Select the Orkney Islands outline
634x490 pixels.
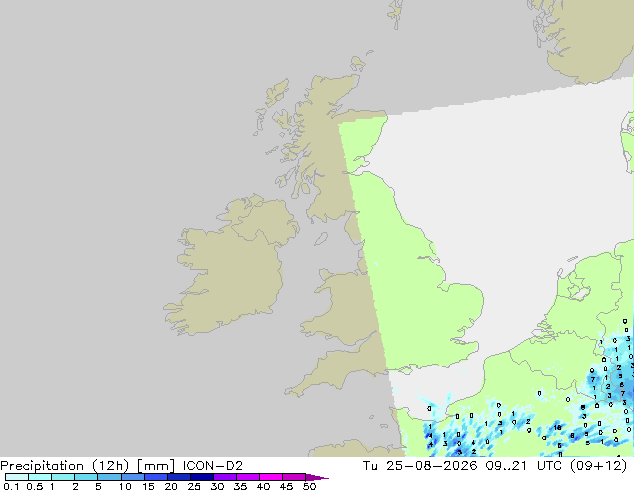point(358,64)
